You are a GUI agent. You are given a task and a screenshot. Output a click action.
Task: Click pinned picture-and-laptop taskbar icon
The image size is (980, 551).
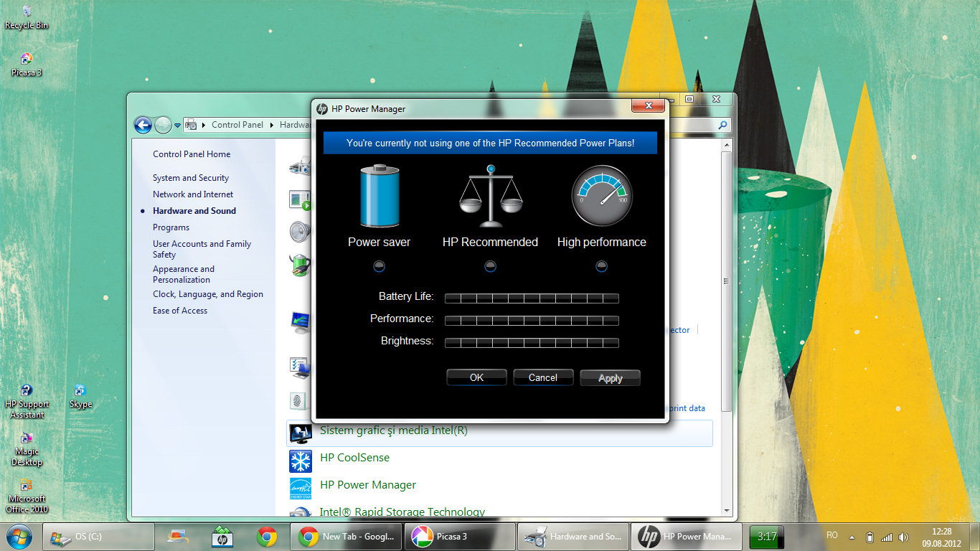177,537
